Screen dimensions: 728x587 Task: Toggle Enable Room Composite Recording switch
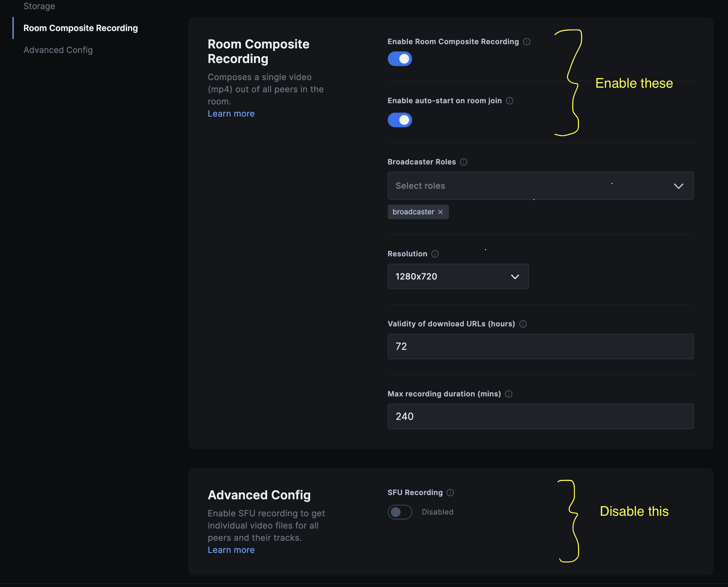coord(400,59)
